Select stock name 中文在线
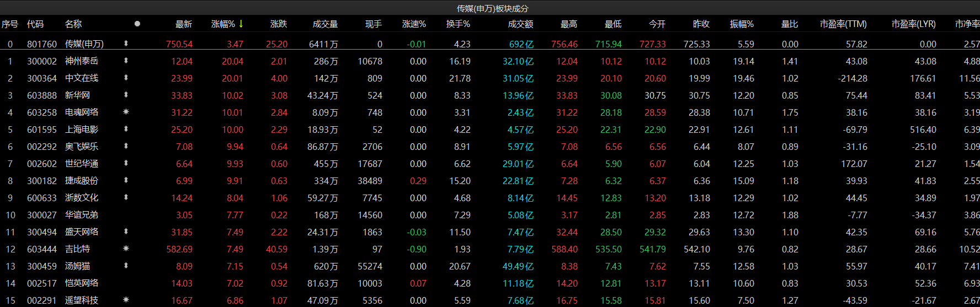Image resolution: width=980 pixels, height=307 pixels. click(x=82, y=78)
